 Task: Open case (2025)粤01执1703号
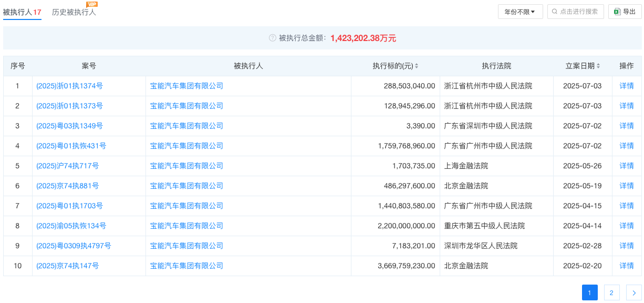click(x=69, y=206)
